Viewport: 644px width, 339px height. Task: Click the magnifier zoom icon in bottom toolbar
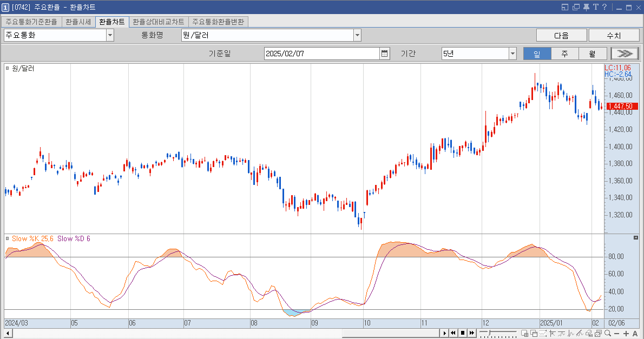click(607, 333)
